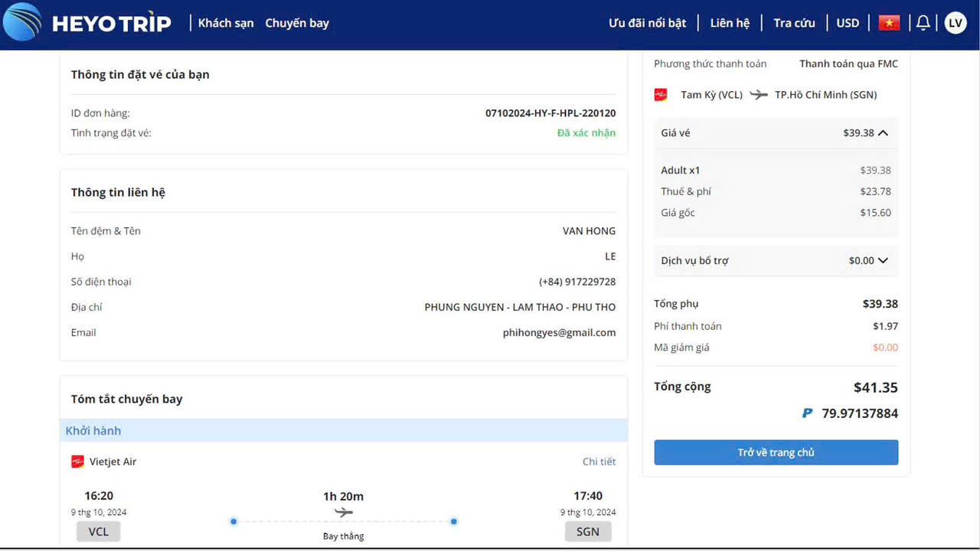Click the HeyoTrip globe logo
This screenshot has height=551, width=980.
tap(22, 22)
